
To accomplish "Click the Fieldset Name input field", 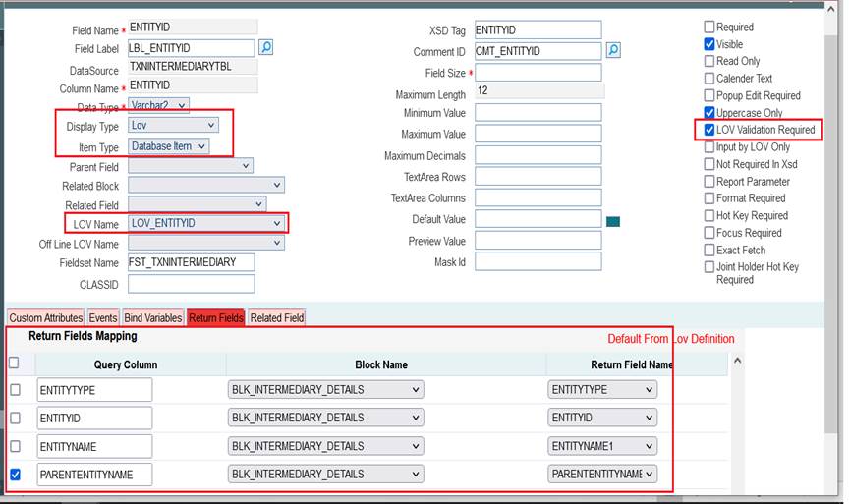I will click(x=192, y=262).
